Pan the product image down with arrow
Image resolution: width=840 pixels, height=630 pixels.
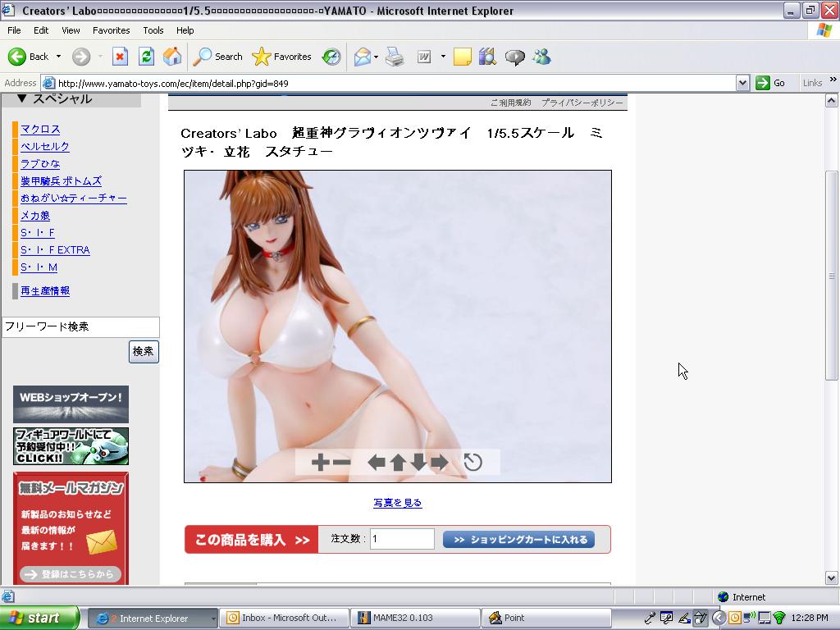coord(418,462)
